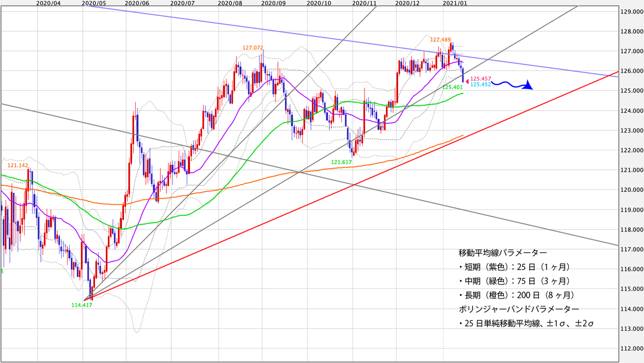Click the 119.000 price axis label
This screenshot has height=363, width=644.
[632, 209]
